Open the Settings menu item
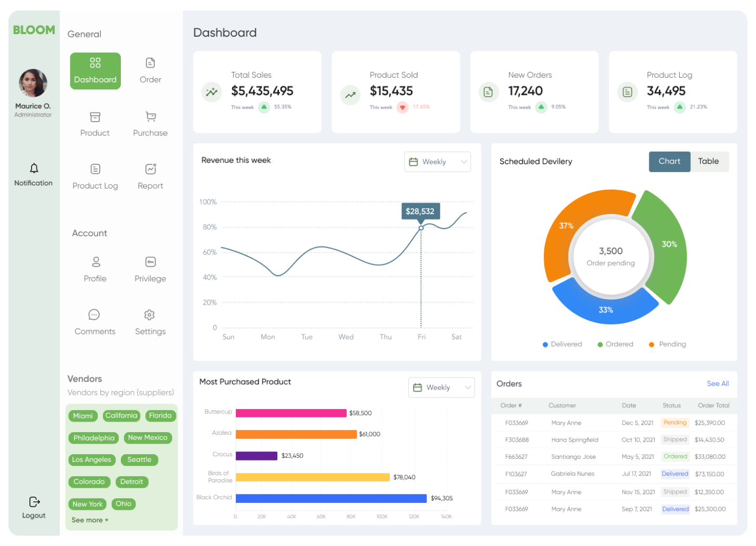Screen dimensions: 756x546 pos(150,322)
